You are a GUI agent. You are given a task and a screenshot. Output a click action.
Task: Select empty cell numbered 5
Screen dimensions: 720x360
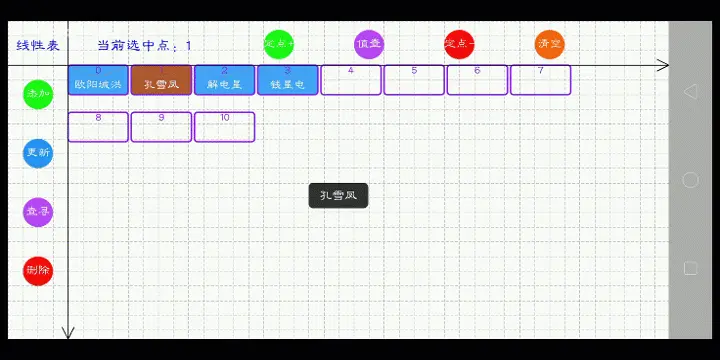[x=414, y=80]
